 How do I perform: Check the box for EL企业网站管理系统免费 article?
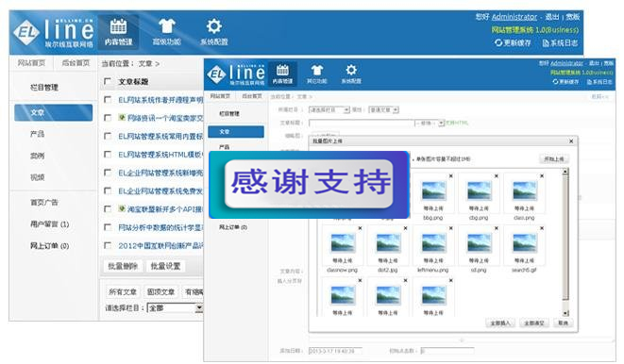coord(108,190)
